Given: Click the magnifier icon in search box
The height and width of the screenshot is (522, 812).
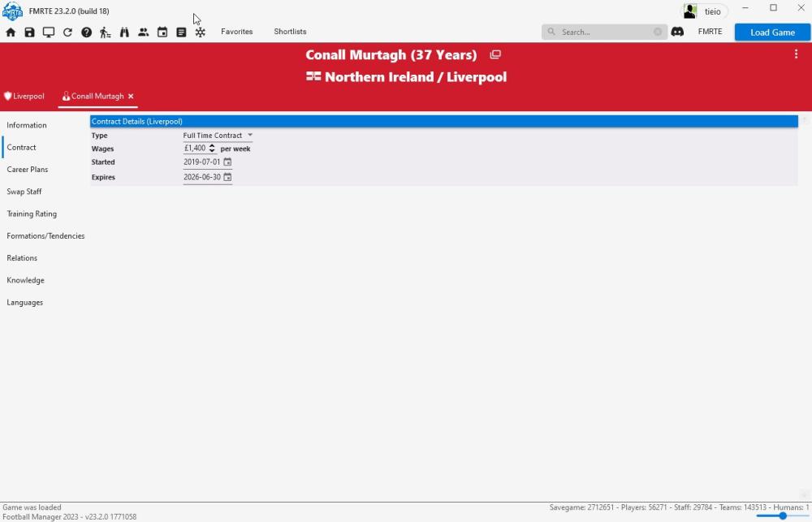Looking at the screenshot, I should (551, 32).
